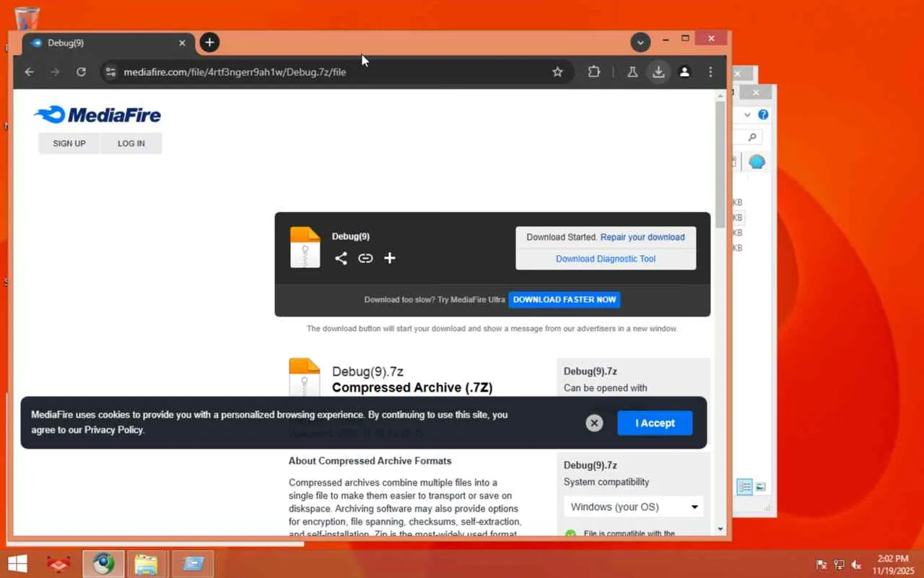Click the Chrome taskbar icon
924x578 pixels.
[x=103, y=564]
